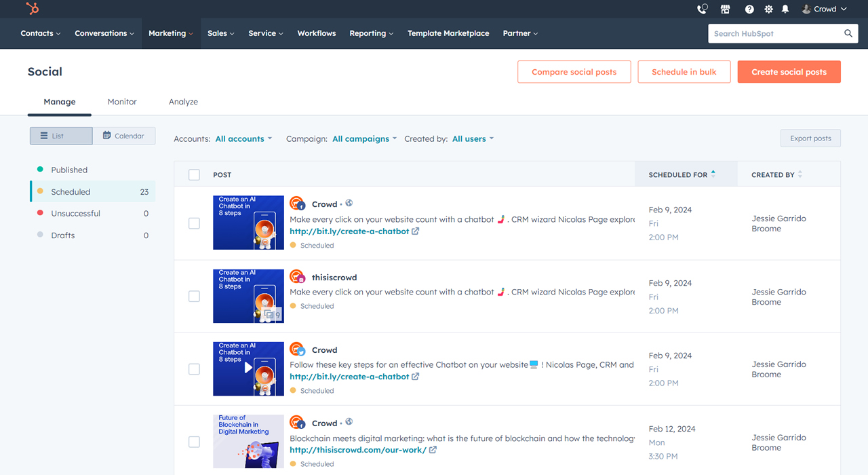Open the notifications bell icon
The image size is (868, 475).
pyautogui.click(x=785, y=9)
